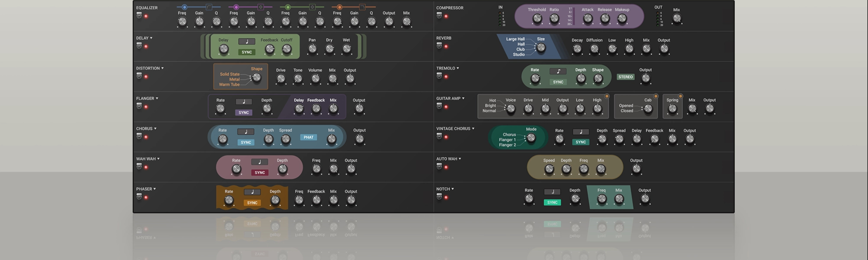
Task: Click the note value selector in Notch
Action: (552, 192)
